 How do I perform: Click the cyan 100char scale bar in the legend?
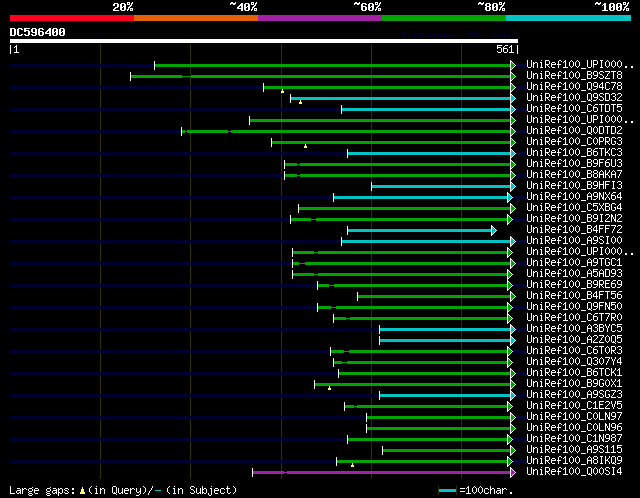(447, 491)
